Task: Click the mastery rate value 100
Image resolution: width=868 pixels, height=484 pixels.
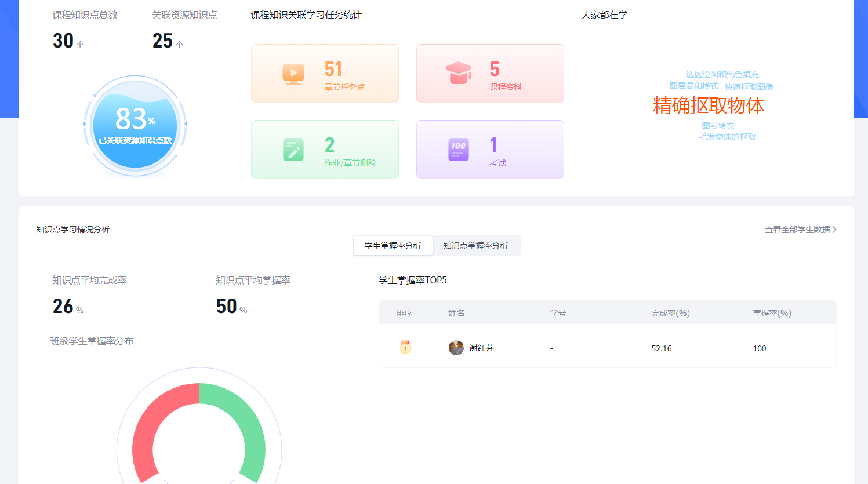Action: (x=760, y=348)
